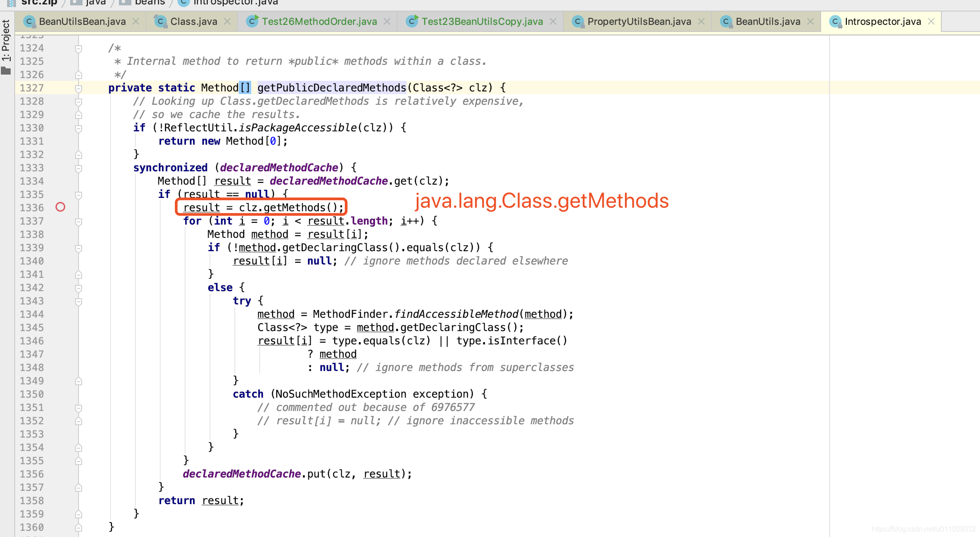The height and width of the screenshot is (537, 980).
Task: Click the Introspector.java file icon in the breadcrumb
Action: [x=183, y=3]
